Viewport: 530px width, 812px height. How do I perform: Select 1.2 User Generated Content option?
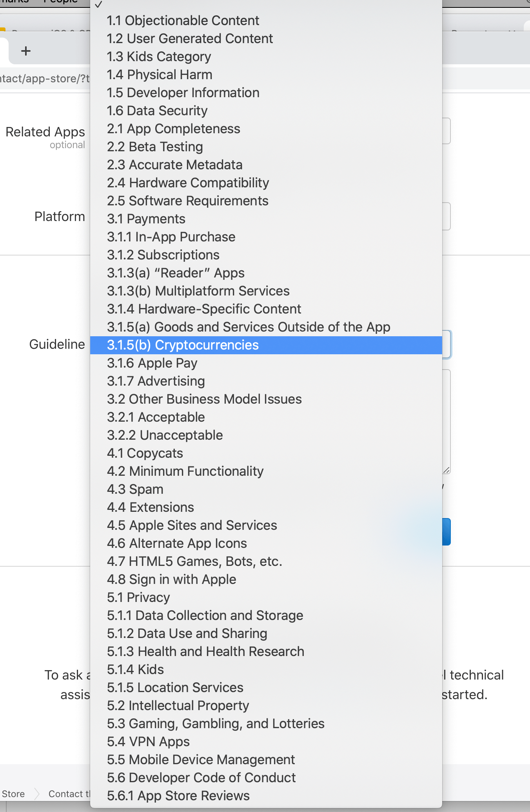click(x=190, y=38)
